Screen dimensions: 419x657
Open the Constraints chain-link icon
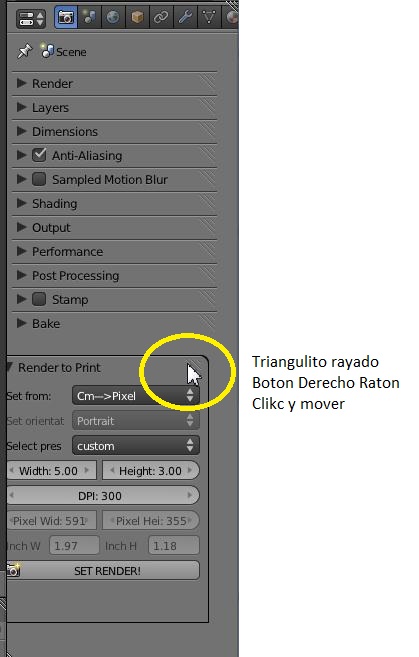coord(160,18)
